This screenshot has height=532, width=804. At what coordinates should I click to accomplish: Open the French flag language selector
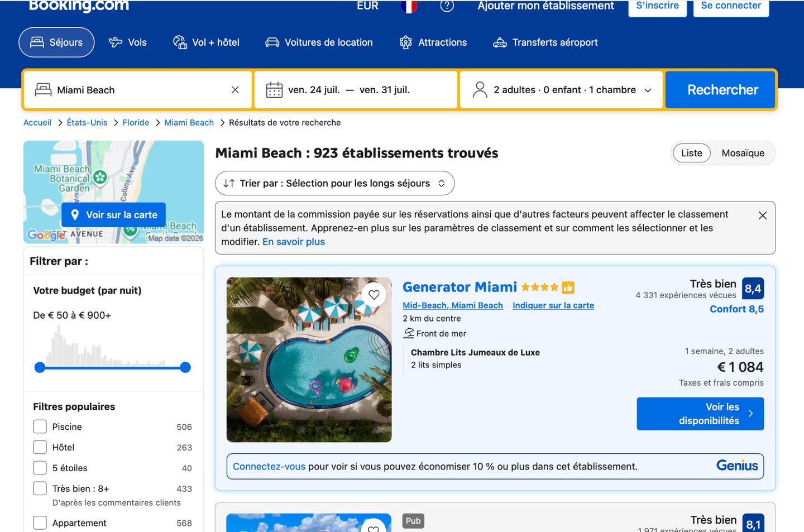409,6
